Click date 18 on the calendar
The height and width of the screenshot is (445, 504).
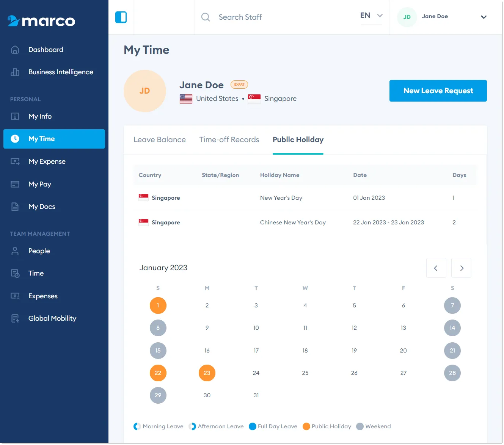305,351
